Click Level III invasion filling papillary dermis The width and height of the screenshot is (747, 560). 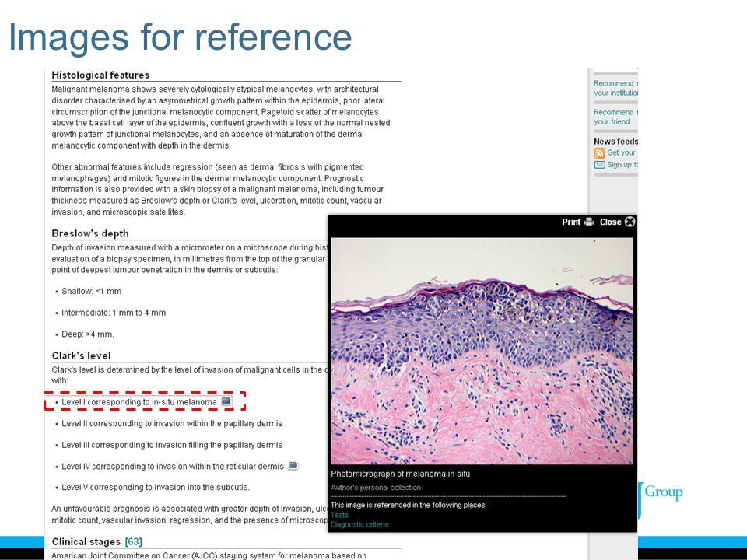click(172, 445)
